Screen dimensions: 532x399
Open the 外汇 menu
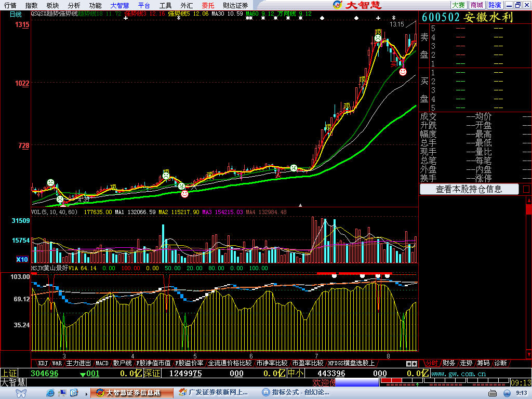[187, 5]
